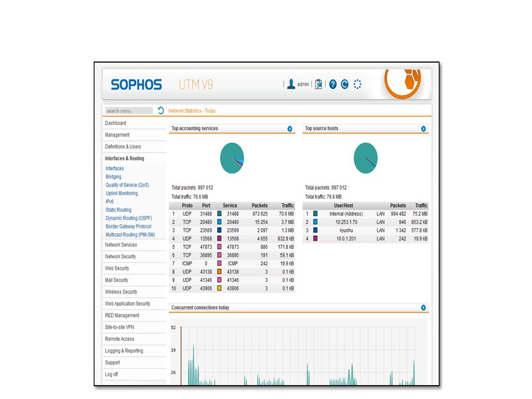Click the dotted circle activity icon

pos(357,84)
